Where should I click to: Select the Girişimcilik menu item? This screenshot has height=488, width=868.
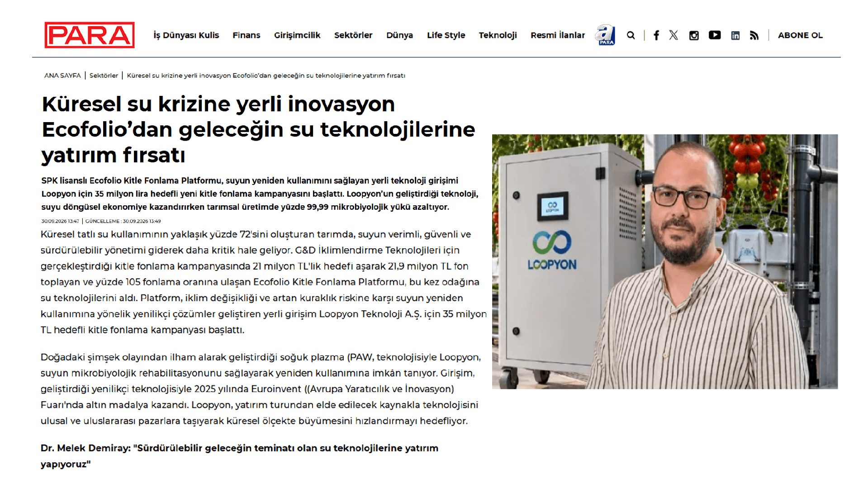pyautogui.click(x=297, y=35)
